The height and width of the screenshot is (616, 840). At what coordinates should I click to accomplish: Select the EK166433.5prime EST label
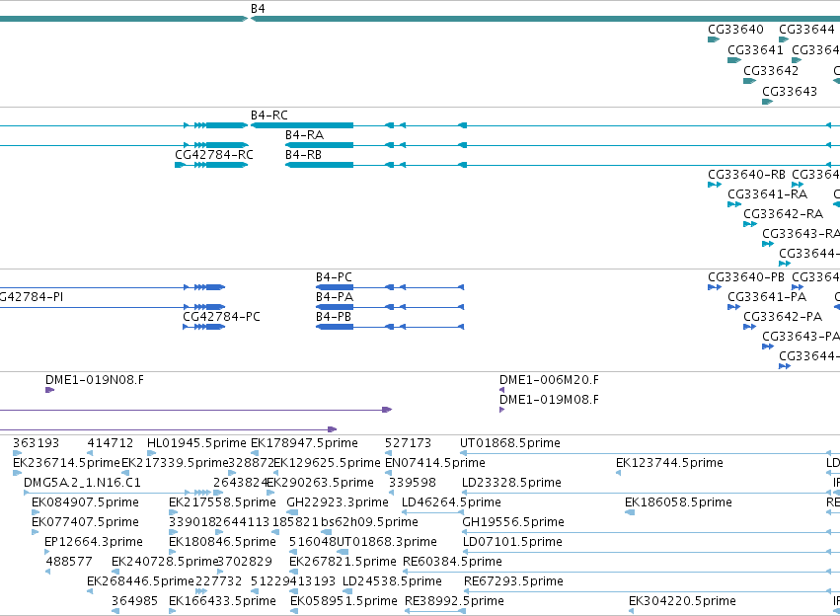pyautogui.click(x=222, y=602)
